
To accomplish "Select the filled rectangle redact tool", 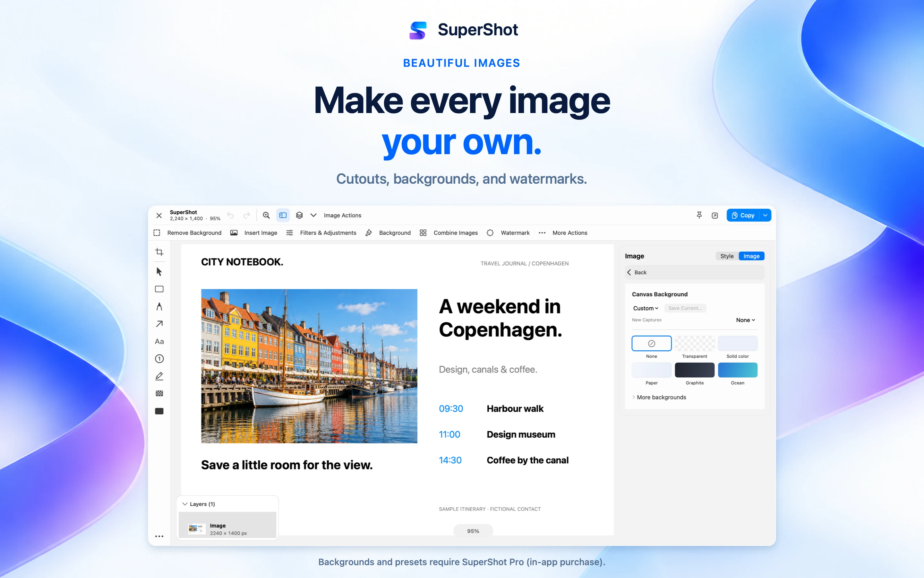I will point(159,411).
